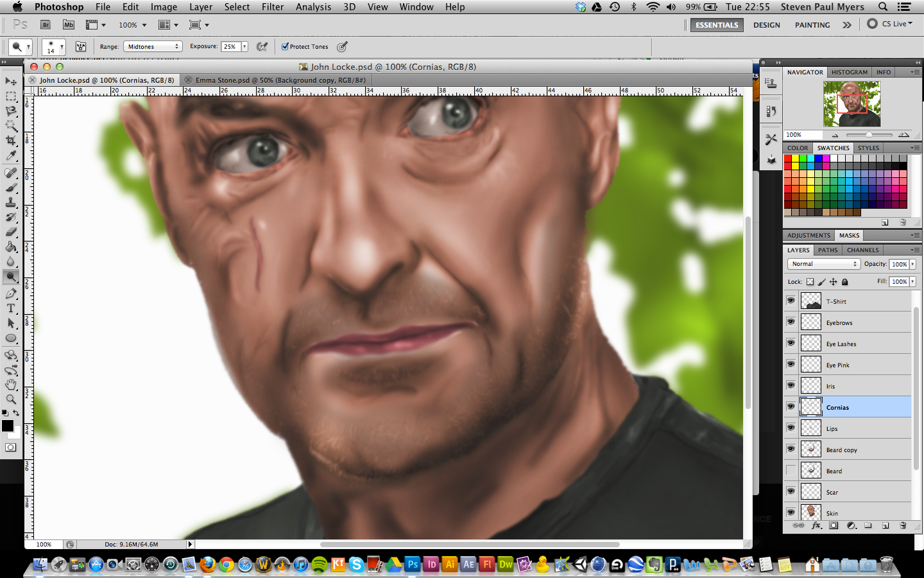
Task: Hide the Lips layer
Action: (791, 428)
